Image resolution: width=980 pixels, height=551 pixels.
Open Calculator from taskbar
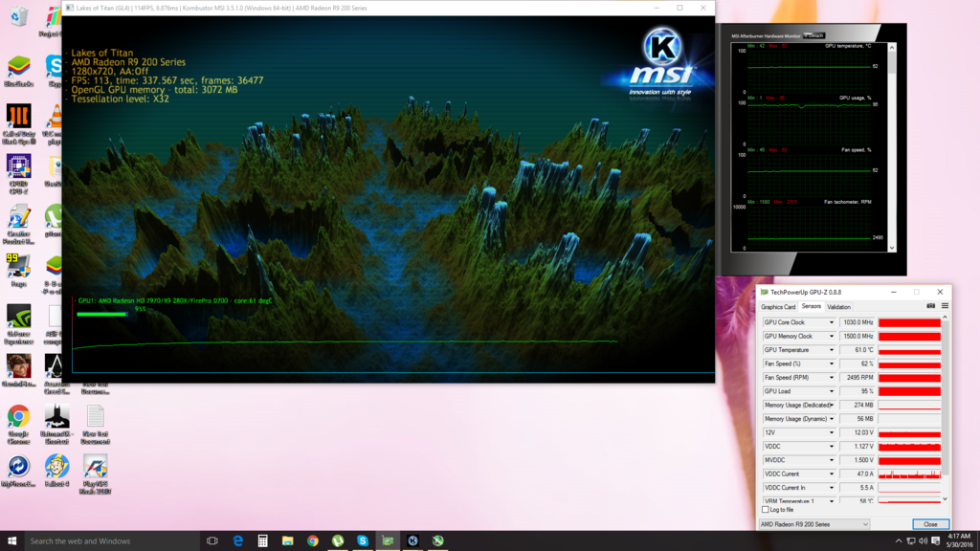coord(262,541)
